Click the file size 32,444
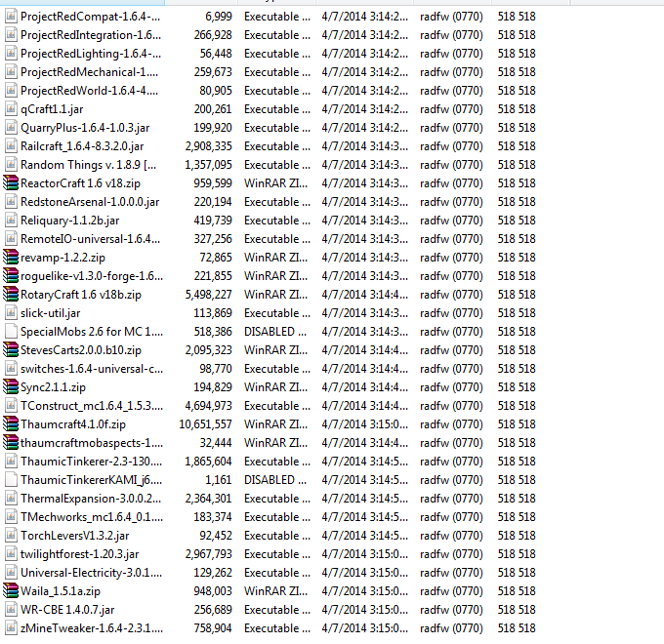Image resolution: width=664 pixels, height=644 pixels. 216,443
